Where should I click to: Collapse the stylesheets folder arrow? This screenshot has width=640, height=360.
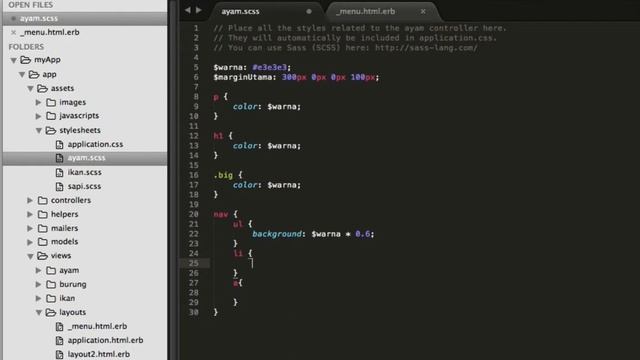39,131
